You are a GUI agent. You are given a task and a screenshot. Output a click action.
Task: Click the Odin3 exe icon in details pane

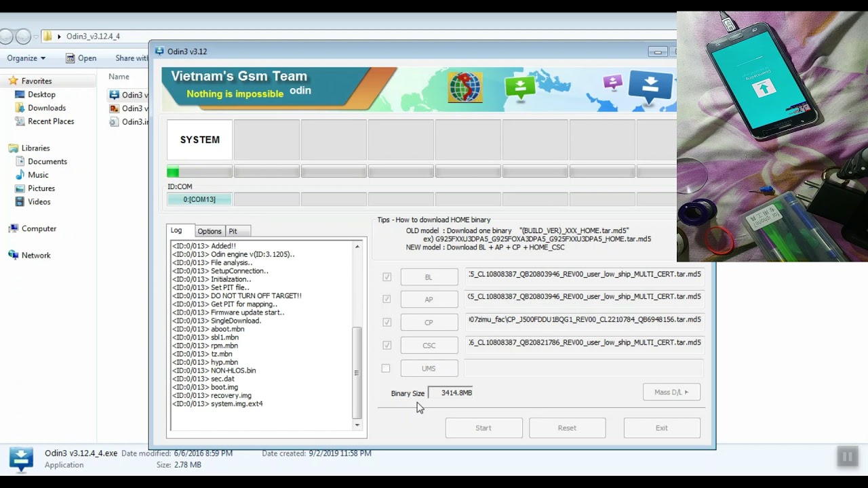[21, 459]
